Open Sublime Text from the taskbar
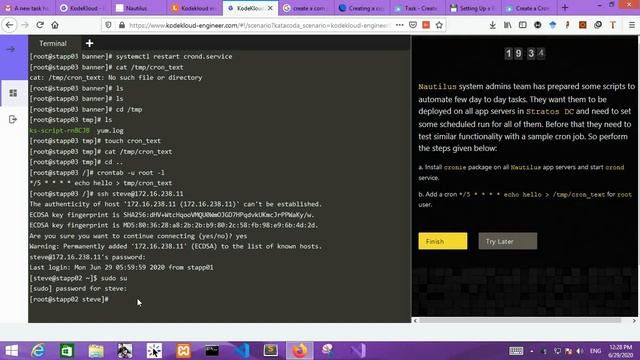 [271, 351]
